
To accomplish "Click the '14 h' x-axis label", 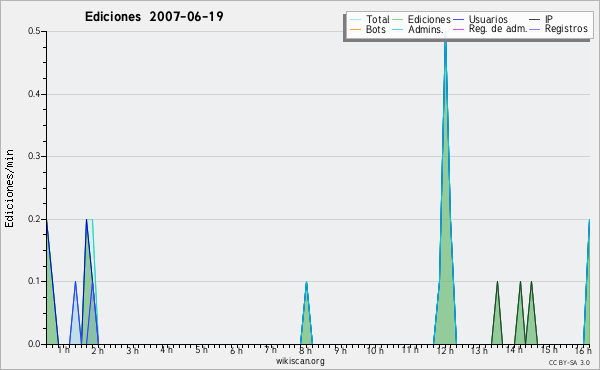I will coord(514,350).
